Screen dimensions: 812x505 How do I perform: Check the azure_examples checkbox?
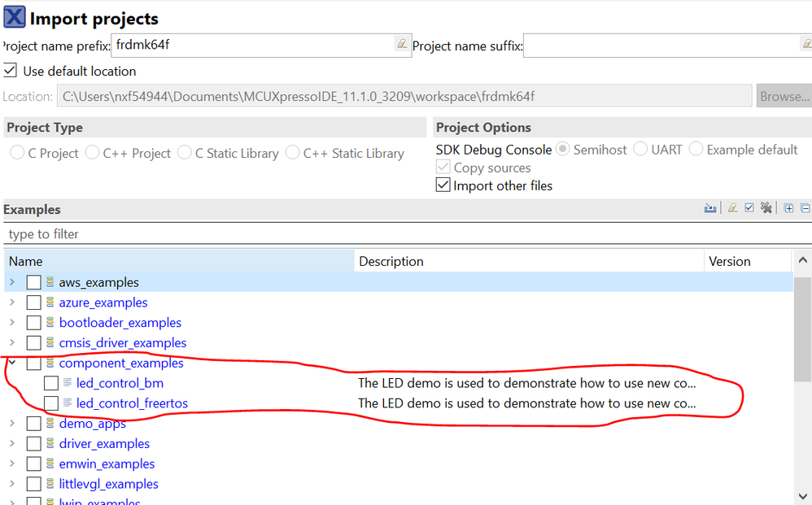(33, 303)
